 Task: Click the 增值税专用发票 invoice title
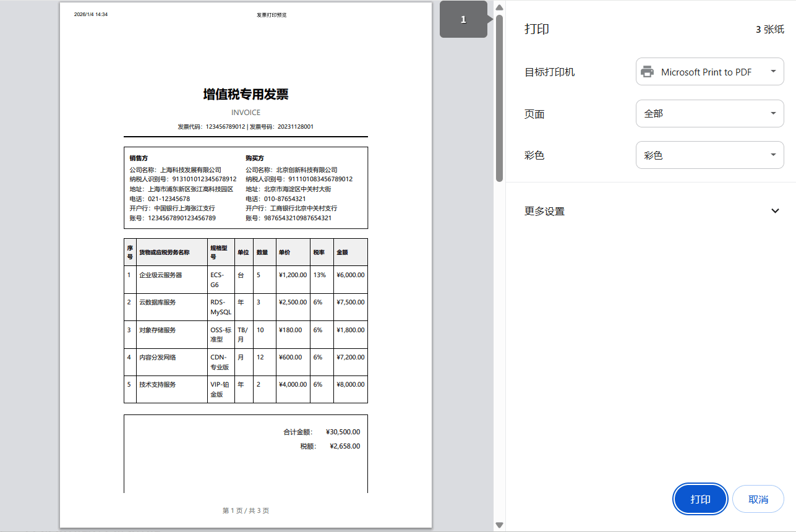click(x=246, y=94)
